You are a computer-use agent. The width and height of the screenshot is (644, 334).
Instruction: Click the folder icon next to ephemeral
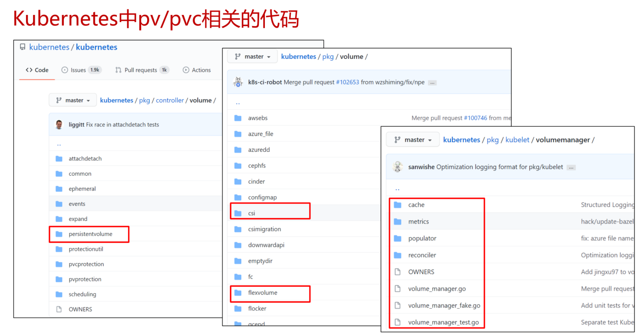59,189
